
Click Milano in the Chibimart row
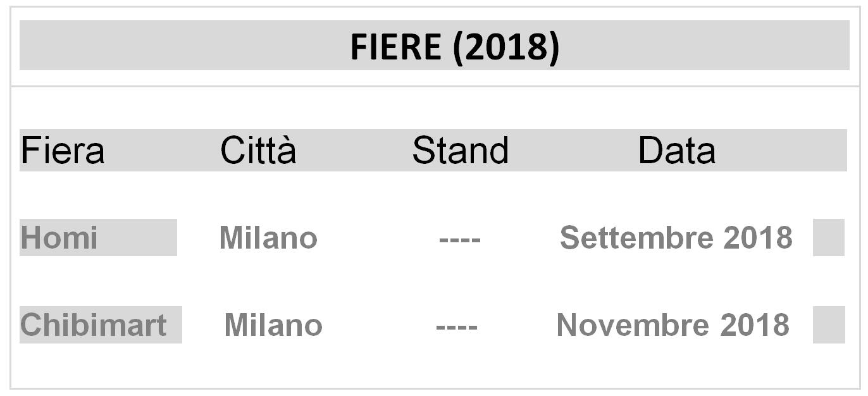point(273,325)
